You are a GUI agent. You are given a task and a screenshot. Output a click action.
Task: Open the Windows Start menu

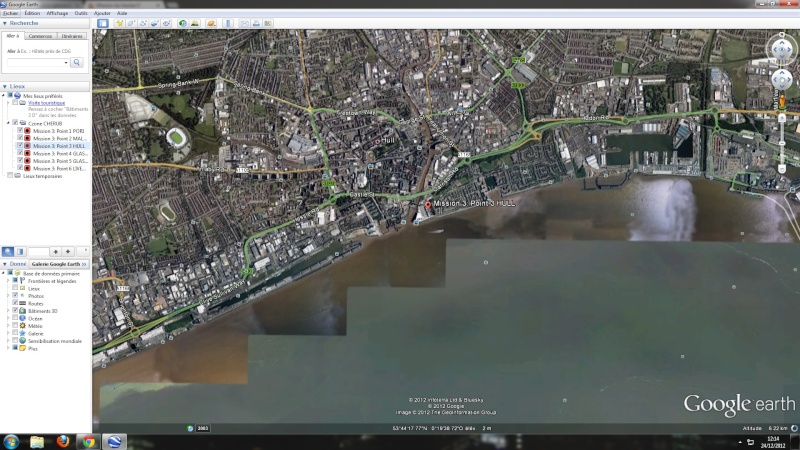(x=11, y=441)
